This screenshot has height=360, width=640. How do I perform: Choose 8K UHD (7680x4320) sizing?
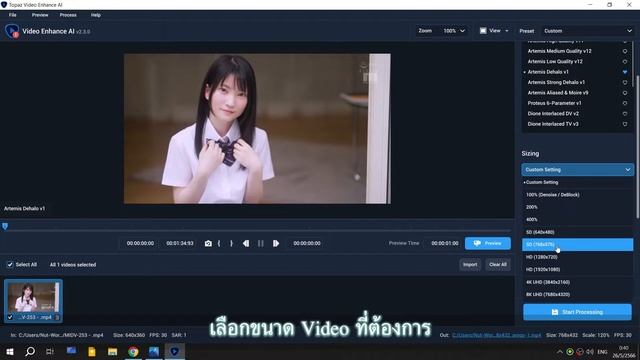[x=578, y=294]
